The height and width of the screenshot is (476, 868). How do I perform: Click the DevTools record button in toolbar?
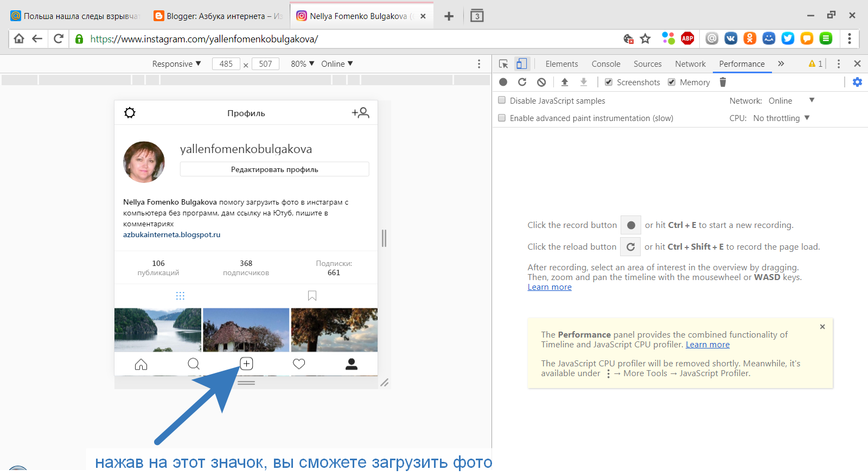coord(503,82)
